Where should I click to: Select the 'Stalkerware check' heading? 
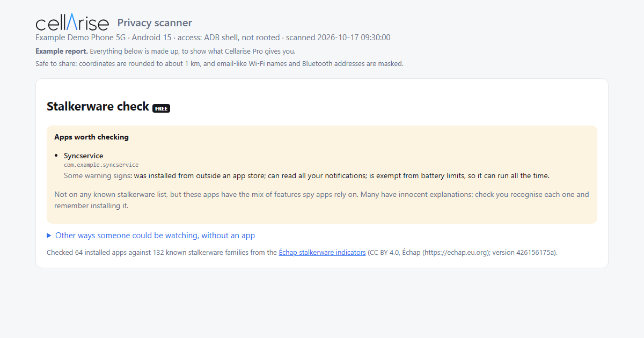(x=98, y=106)
